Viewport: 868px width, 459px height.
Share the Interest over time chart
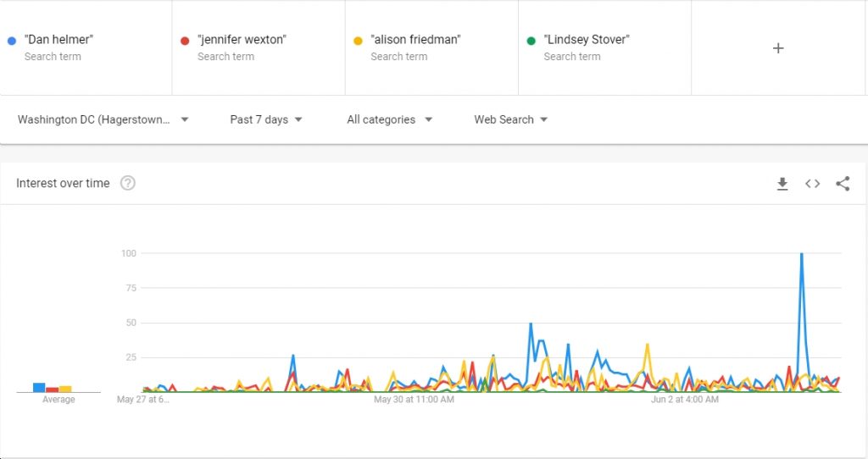point(843,184)
